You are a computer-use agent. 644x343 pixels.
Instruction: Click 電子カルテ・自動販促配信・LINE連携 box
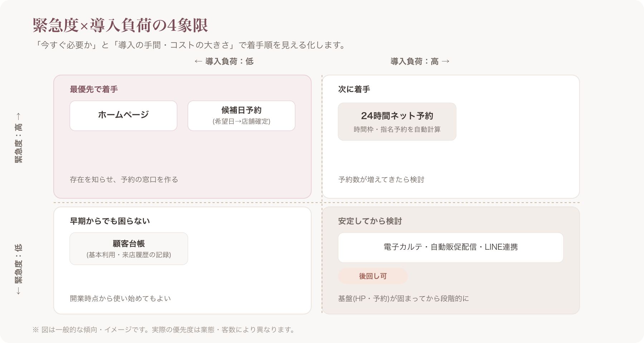(x=451, y=248)
